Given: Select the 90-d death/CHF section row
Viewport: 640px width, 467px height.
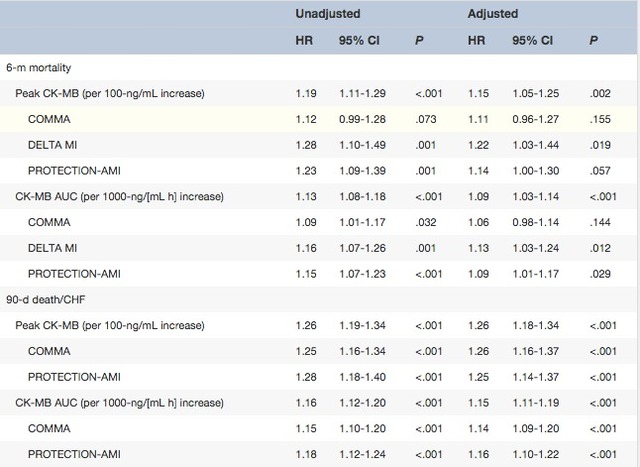Looking at the screenshot, I should click(318, 300).
